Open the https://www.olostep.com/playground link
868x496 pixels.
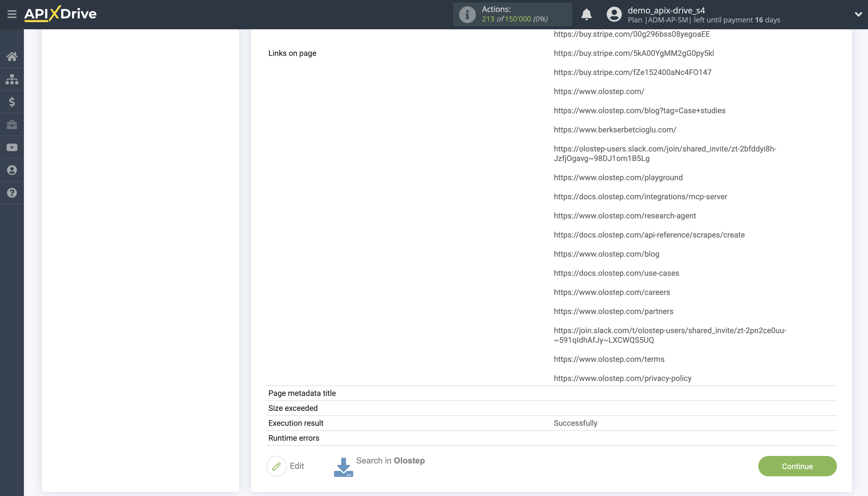(618, 177)
